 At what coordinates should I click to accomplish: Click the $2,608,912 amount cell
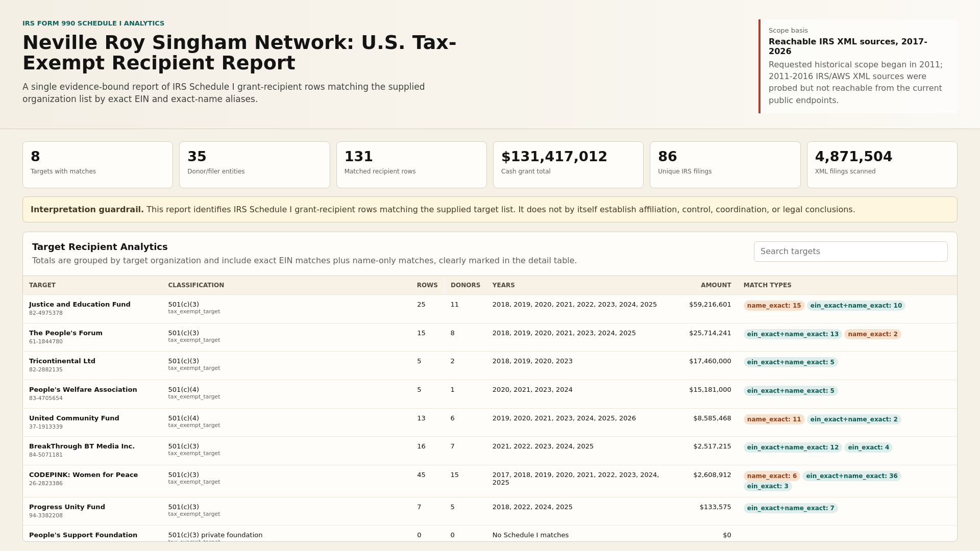click(712, 475)
